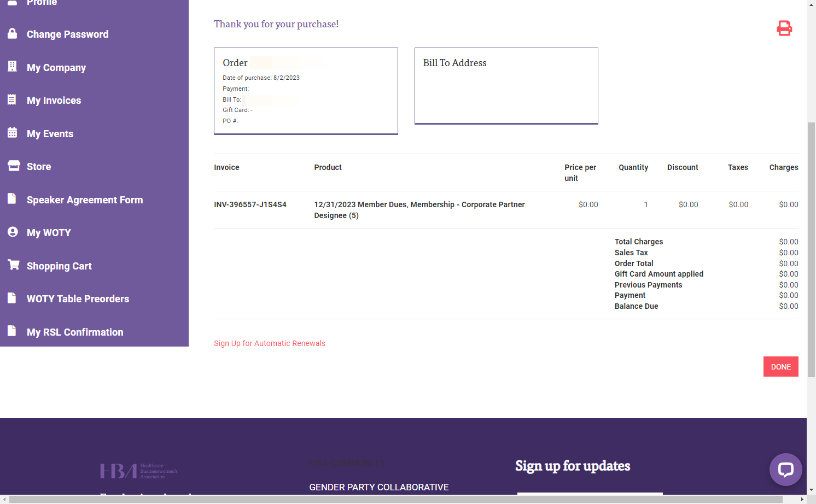Open My RSL Confirmation
The height and width of the screenshot is (504, 816).
coord(75,332)
